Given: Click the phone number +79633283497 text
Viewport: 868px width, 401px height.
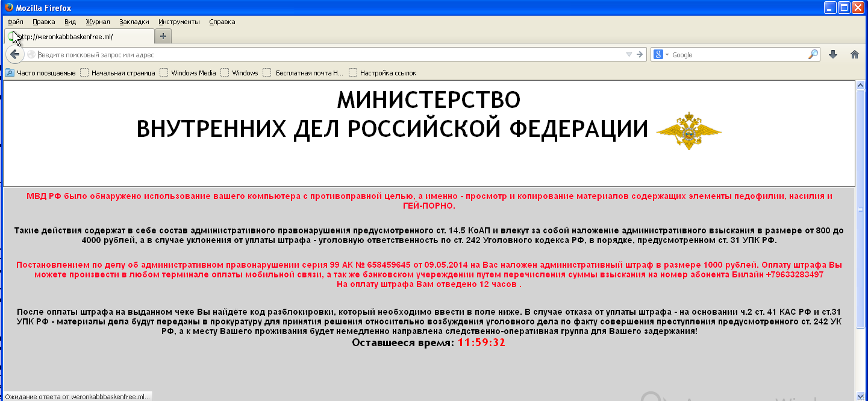Looking at the screenshot, I should click(795, 274).
